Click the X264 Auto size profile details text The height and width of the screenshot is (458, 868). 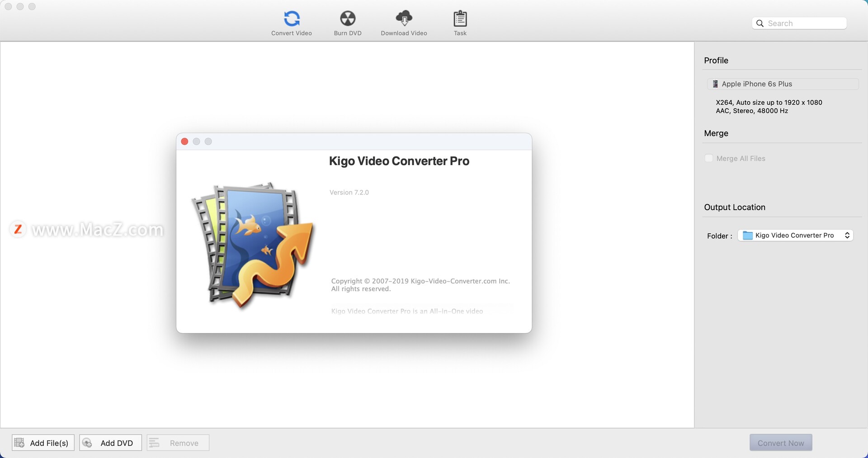point(769,103)
